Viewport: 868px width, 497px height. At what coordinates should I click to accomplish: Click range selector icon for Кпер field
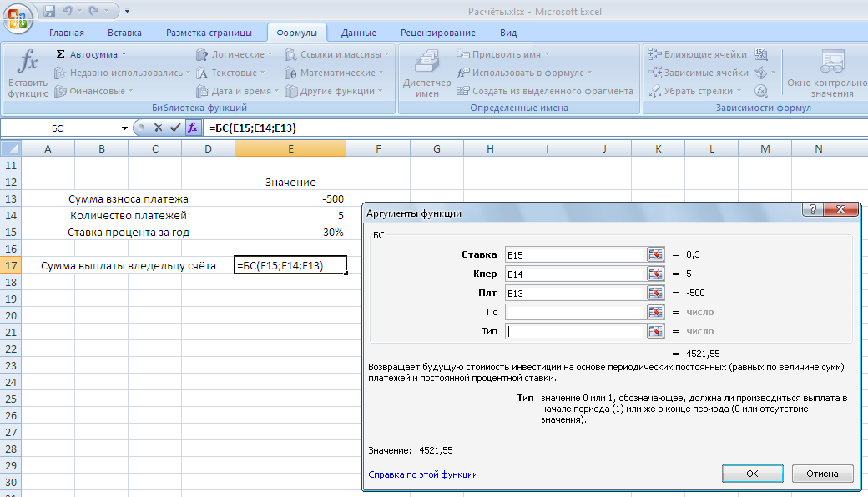pos(655,274)
